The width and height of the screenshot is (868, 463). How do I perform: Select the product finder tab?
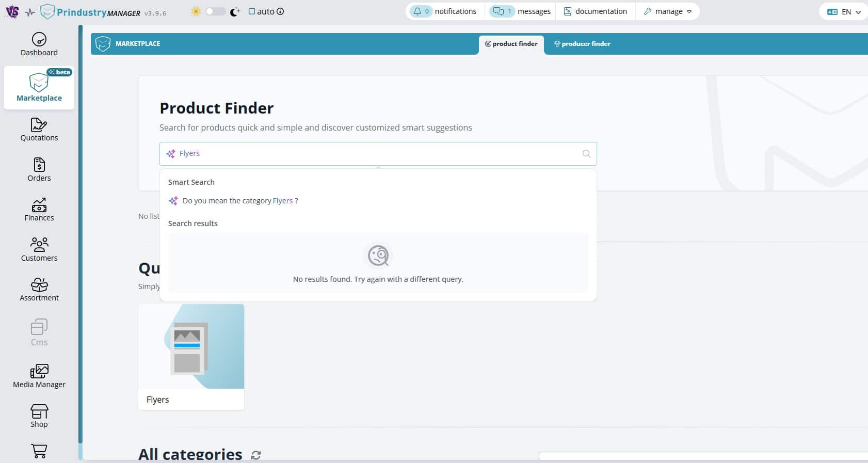511,44
